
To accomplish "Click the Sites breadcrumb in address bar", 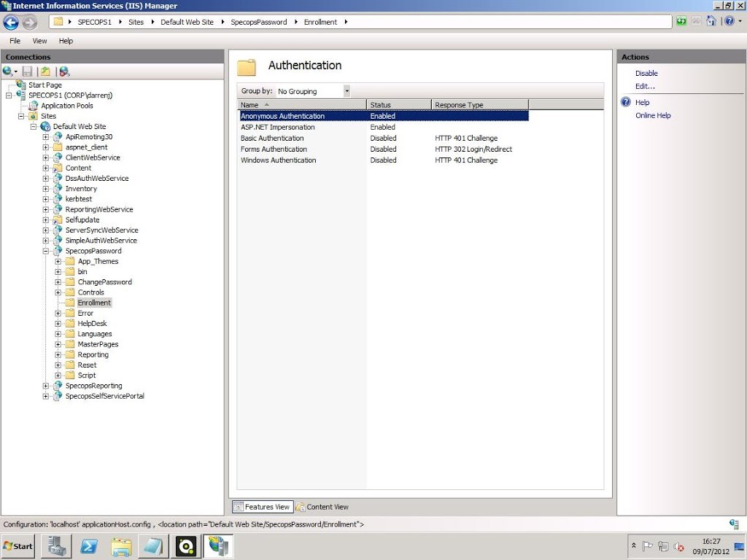I will click(x=136, y=22).
